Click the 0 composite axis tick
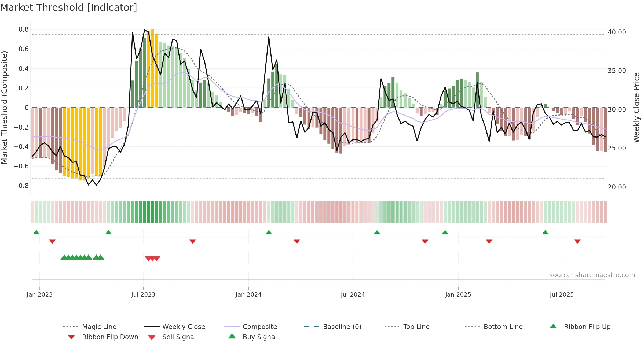Viewport: 644px width, 362px height. tap(27, 108)
